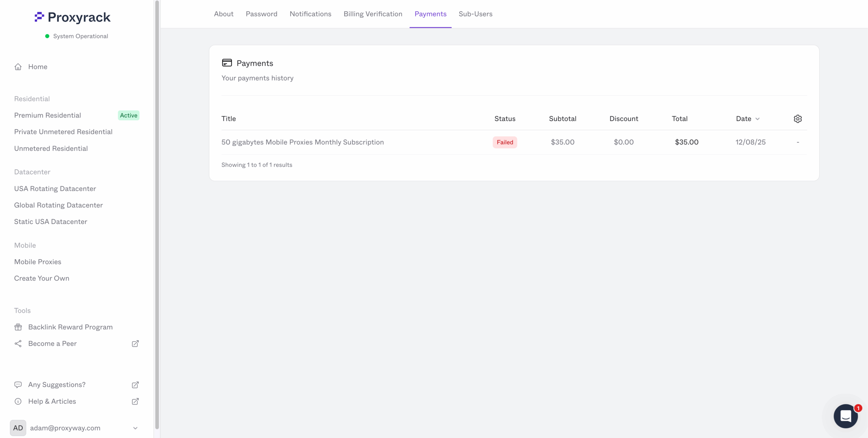This screenshot has width=868, height=438.
Task: Switch to the Sub-Users tab
Action: [x=475, y=14]
